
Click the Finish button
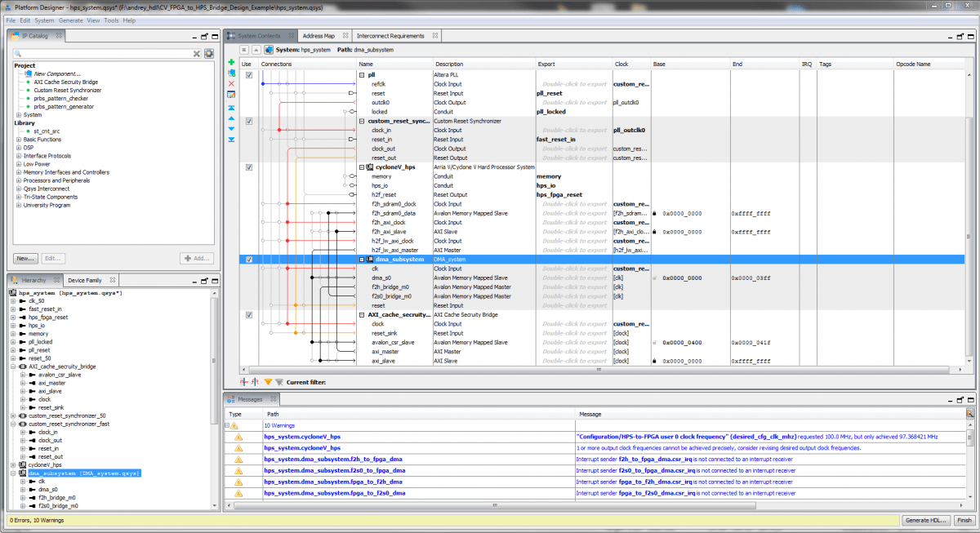964,520
